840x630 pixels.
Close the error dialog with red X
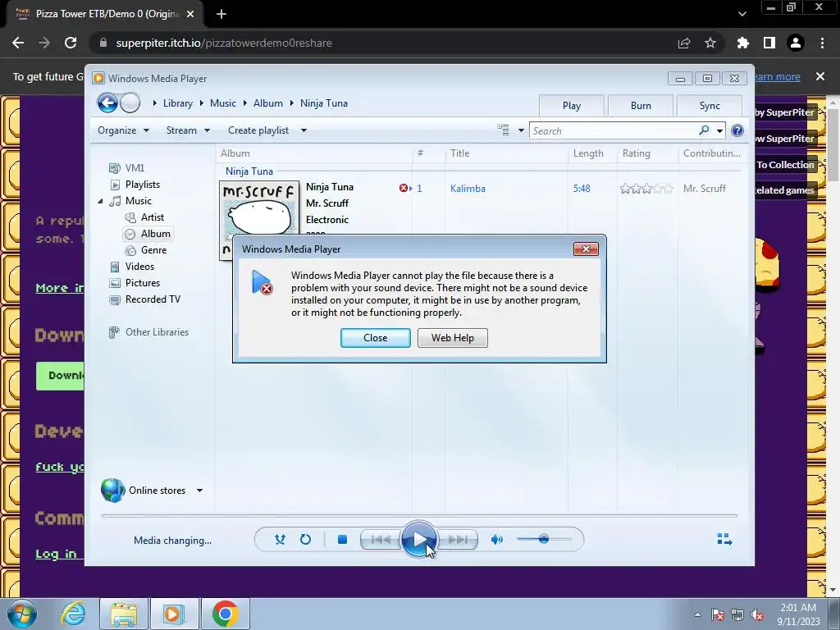[586, 249]
